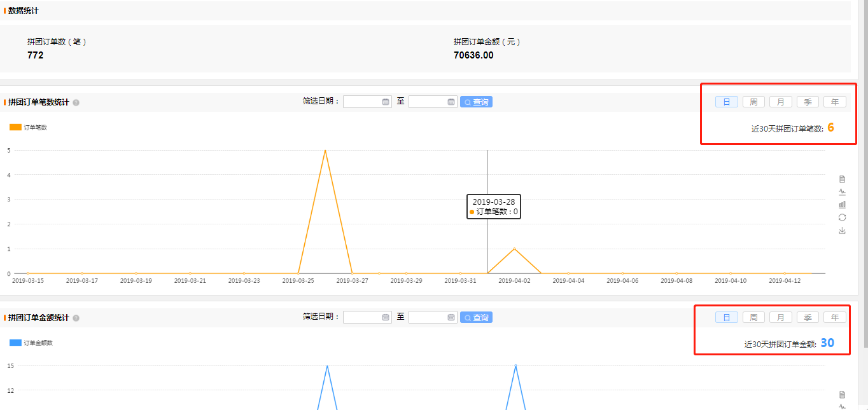Image resolution: width=868 pixels, height=410 pixels.
Task: Click help icon beside 拼团订单笔数统计
Action: 76,102
